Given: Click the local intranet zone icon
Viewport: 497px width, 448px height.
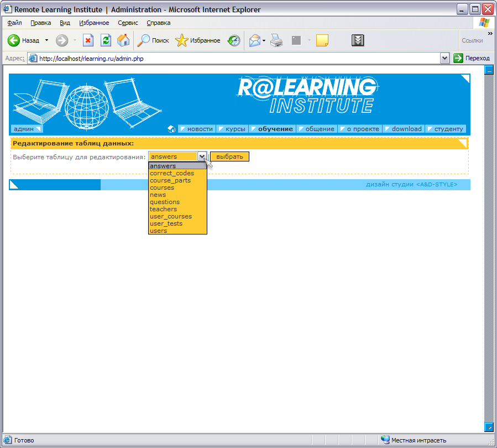Looking at the screenshot, I should [385, 440].
